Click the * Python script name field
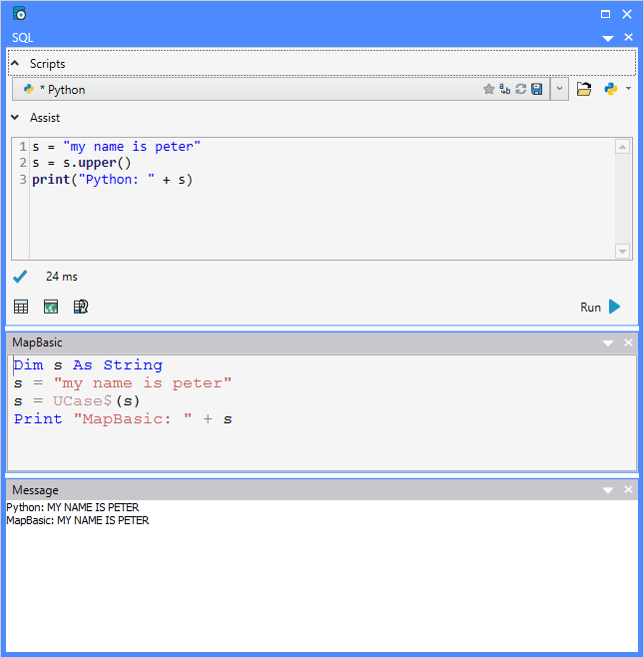Image resolution: width=644 pixels, height=658 pixels. 282,89
